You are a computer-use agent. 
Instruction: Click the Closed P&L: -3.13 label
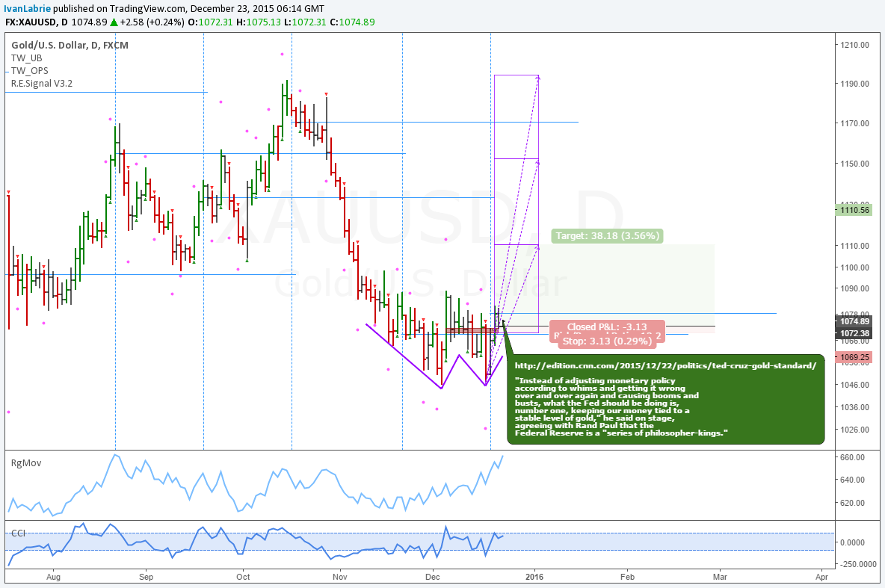(x=607, y=327)
